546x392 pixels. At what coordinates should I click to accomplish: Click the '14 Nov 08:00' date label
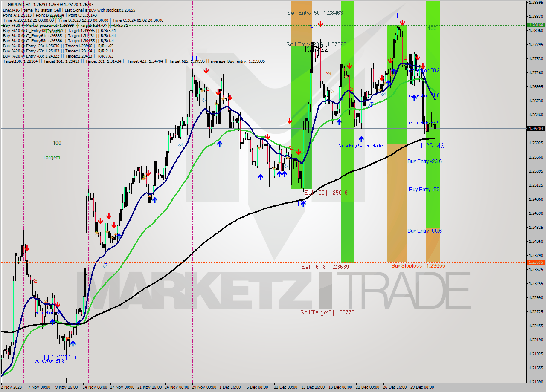95,387
